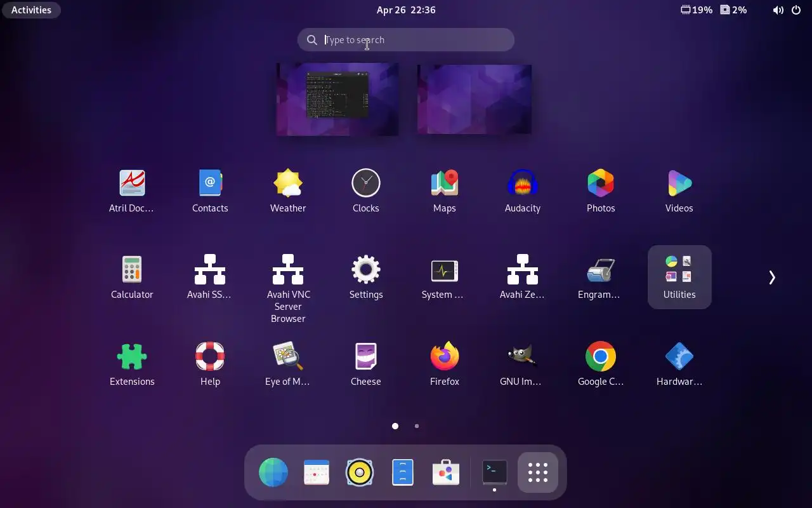The image size is (812, 508).
Task: Open GNU Image Manipulation Program
Action: pyautogui.click(x=523, y=364)
